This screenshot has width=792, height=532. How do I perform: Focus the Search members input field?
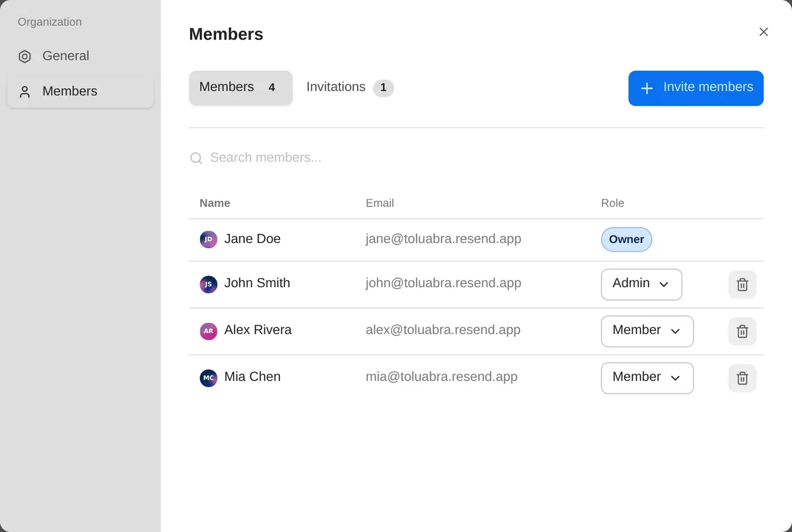click(x=476, y=158)
